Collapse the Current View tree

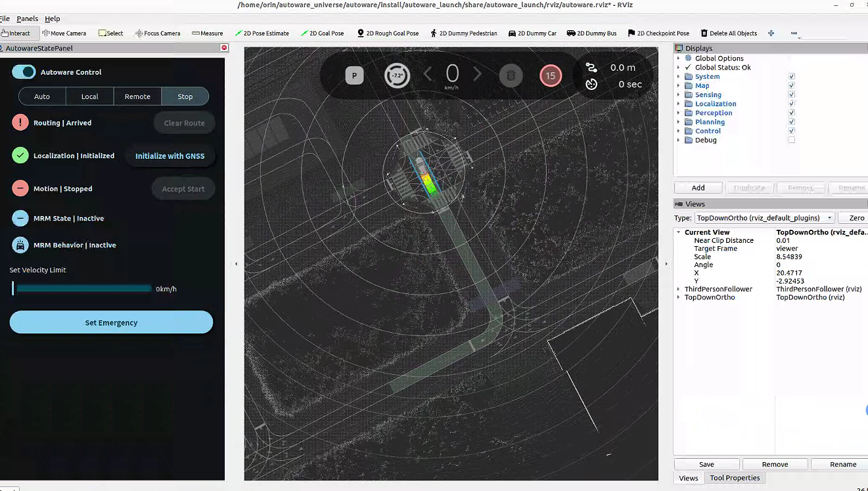click(x=679, y=232)
